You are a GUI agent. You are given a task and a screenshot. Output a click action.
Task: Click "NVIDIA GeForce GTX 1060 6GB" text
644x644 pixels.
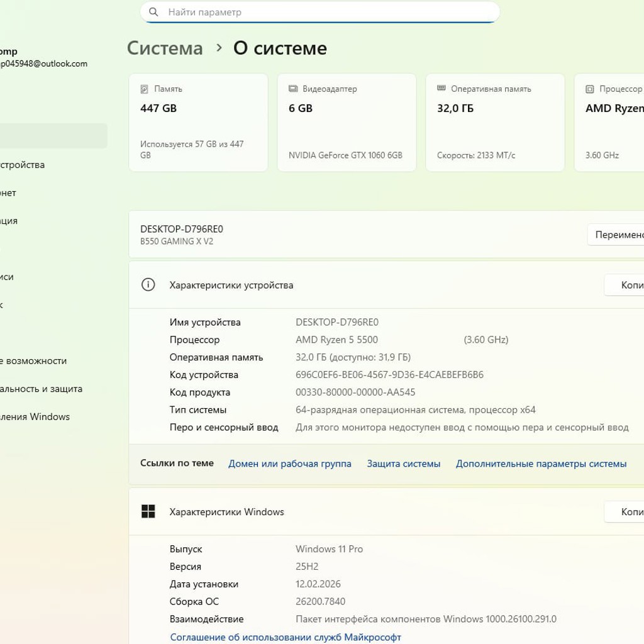point(345,155)
